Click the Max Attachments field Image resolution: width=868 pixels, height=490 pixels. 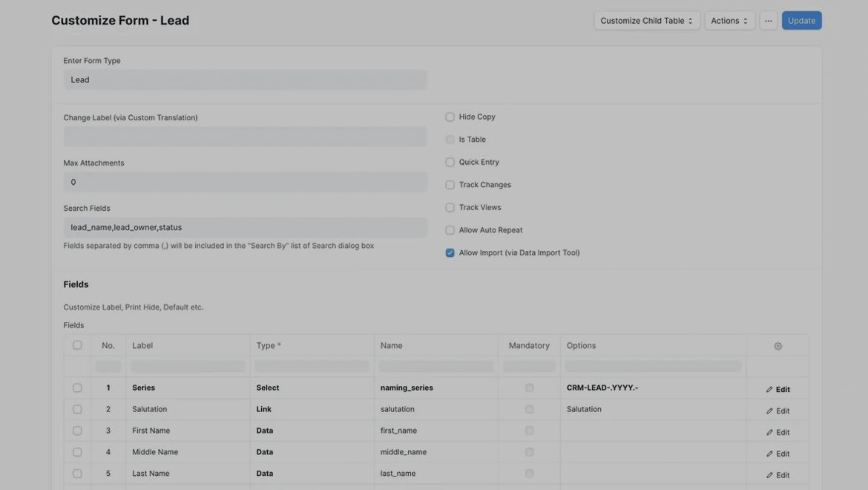click(245, 182)
